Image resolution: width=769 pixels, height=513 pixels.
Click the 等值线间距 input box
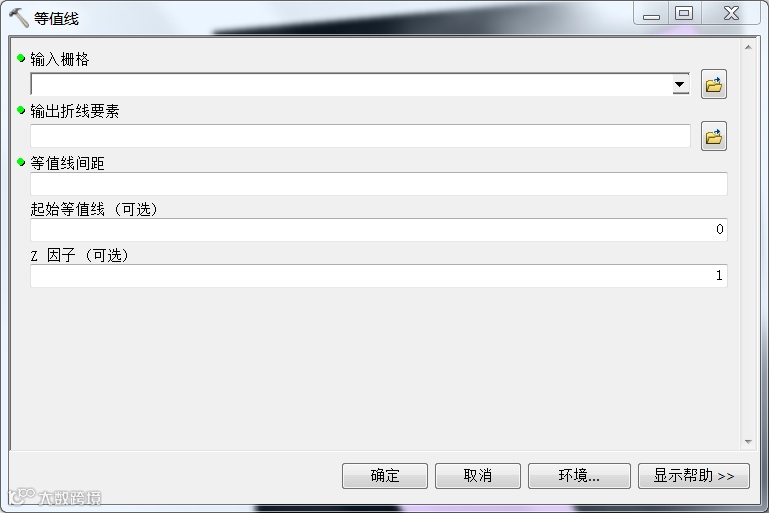point(379,184)
